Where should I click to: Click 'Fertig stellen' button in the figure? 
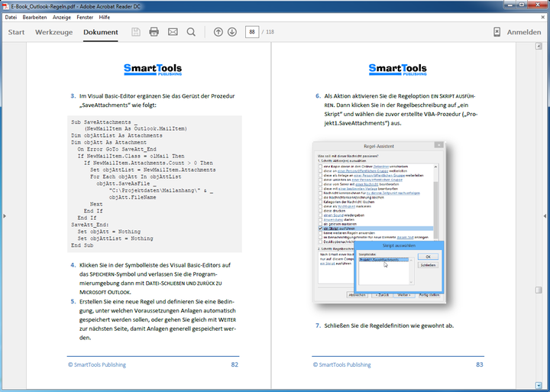coord(429,295)
